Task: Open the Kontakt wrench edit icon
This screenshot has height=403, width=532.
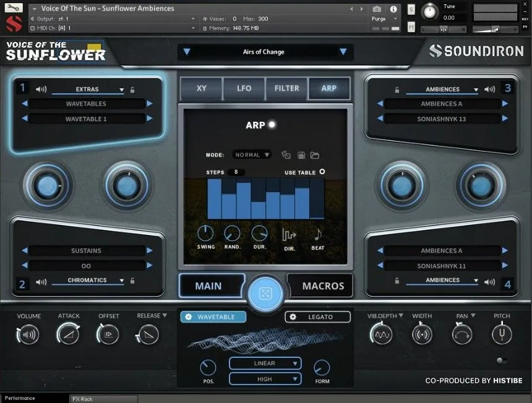Action: [14, 7]
